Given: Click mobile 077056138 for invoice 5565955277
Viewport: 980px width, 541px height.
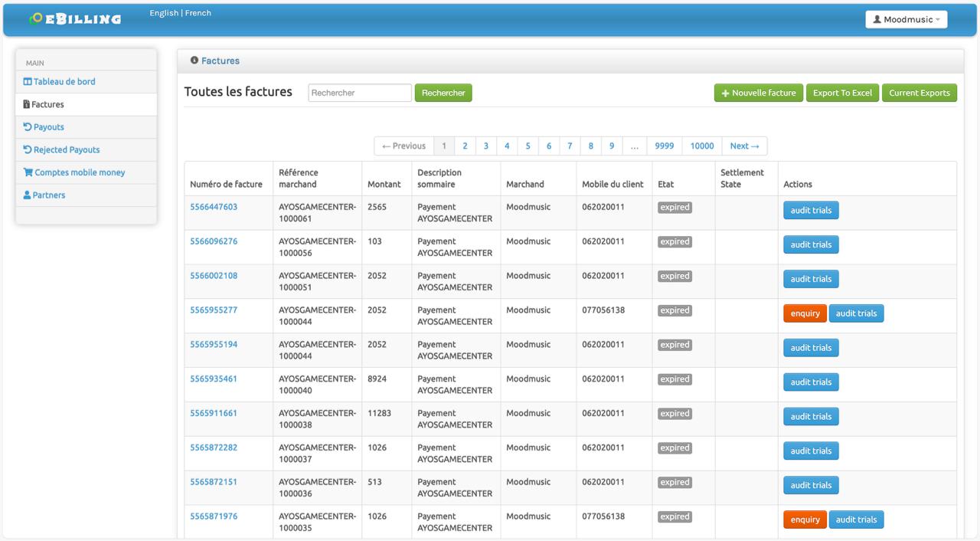Looking at the screenshot, I should pyautogui.click(x=603, y=310).
